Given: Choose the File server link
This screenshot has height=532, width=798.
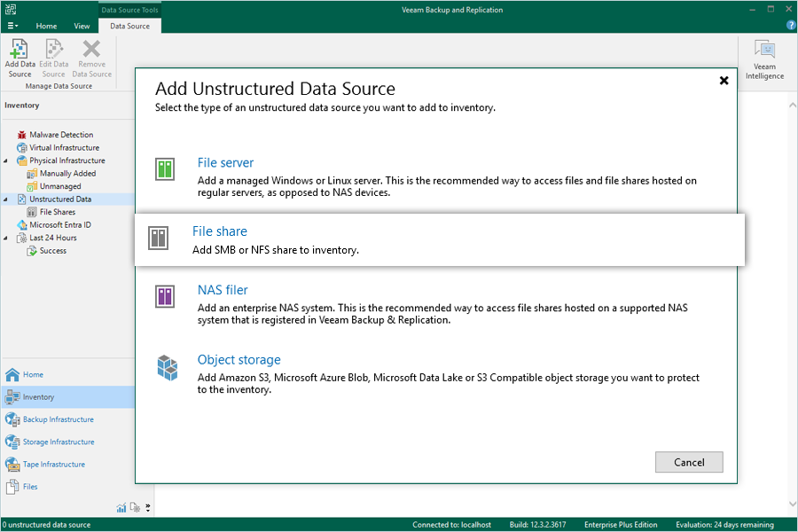Looking at the screenshot, I should click(x=225, y=163).
